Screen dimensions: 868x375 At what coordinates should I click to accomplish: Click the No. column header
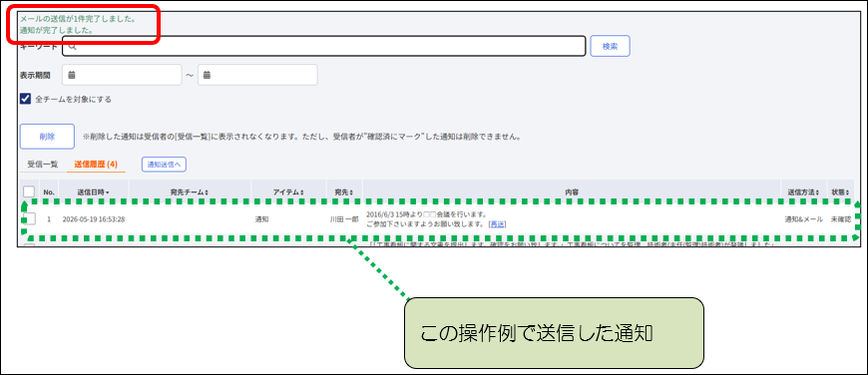pyautogui.click(x=49, y=192)
